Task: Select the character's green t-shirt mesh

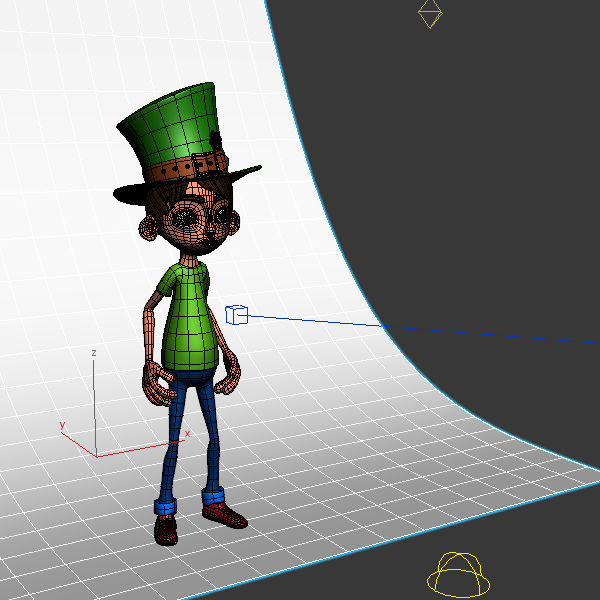Action: pyautogui.click(x=189, y=318)
